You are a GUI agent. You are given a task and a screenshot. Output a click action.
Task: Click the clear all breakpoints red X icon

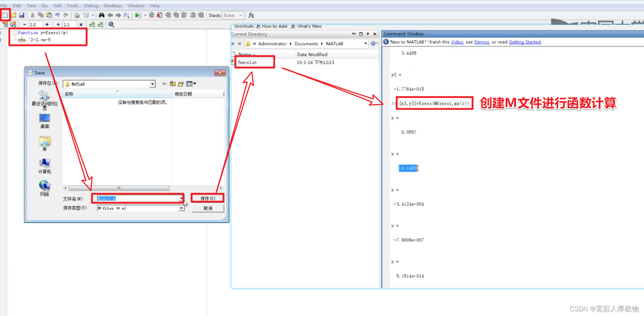click(x=159, y=15)
